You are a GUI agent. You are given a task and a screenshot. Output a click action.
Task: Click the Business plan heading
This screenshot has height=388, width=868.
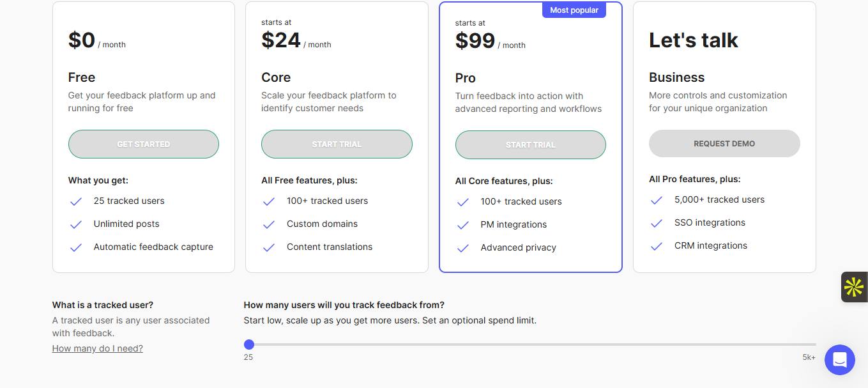(x=676, y=77)
